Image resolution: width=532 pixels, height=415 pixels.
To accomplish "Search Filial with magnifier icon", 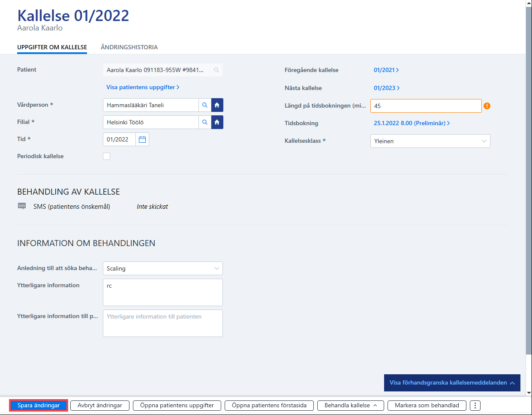I will tap(205, 122).
